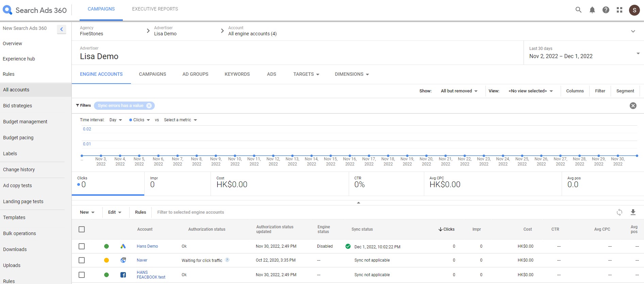Screen dimensions: 644x284
Task: Open Campaigns sub tab
Action: (x=152, y=74)
